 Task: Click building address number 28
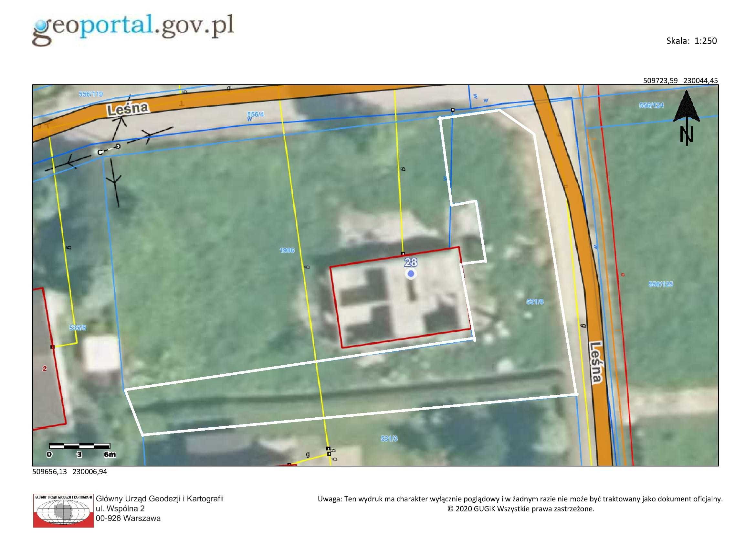point(411,262)
